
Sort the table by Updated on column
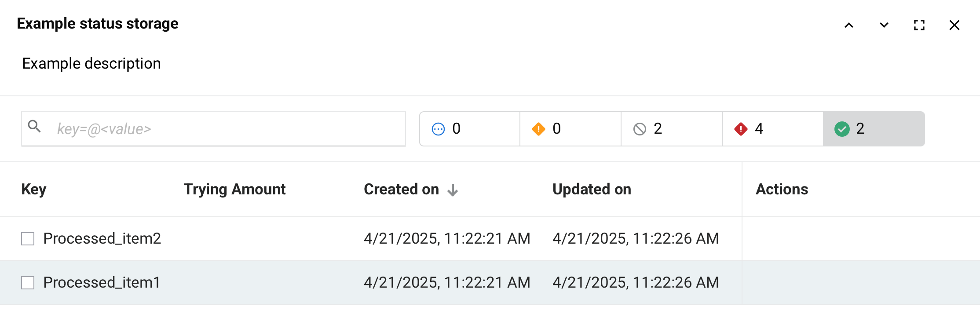(x=592, y=189)
